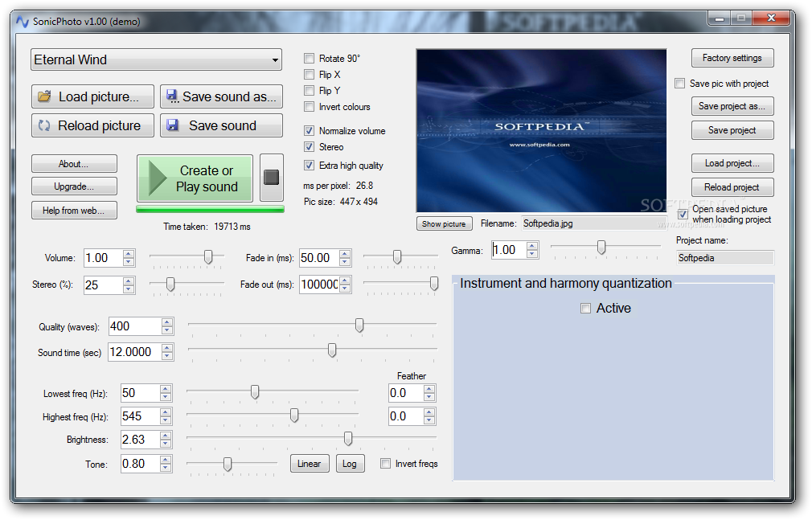Click the Volume value field 1.00
This screenshot has width=812, height=520.
pyautogui.click(x=104, y=258)
